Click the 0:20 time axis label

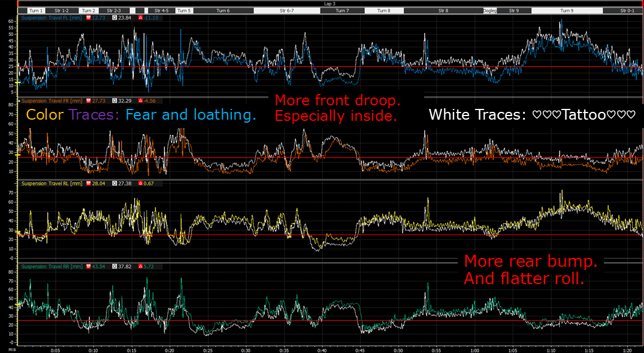pos(170,350)
